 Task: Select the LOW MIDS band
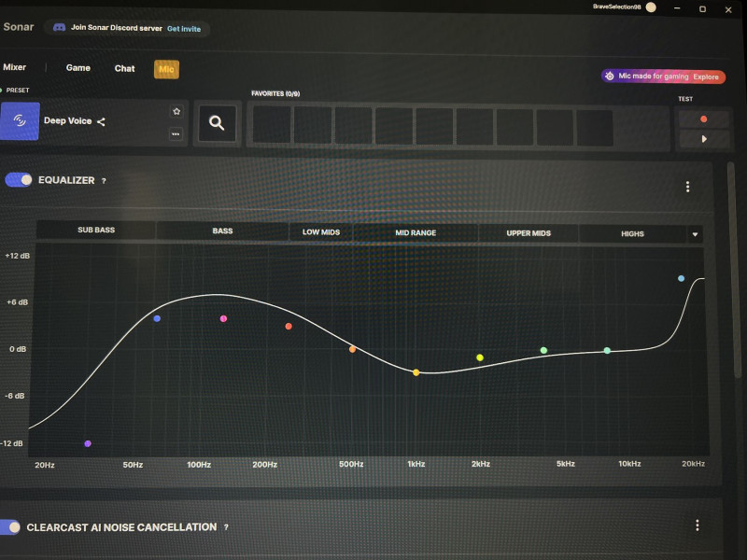tap(321, 231)
